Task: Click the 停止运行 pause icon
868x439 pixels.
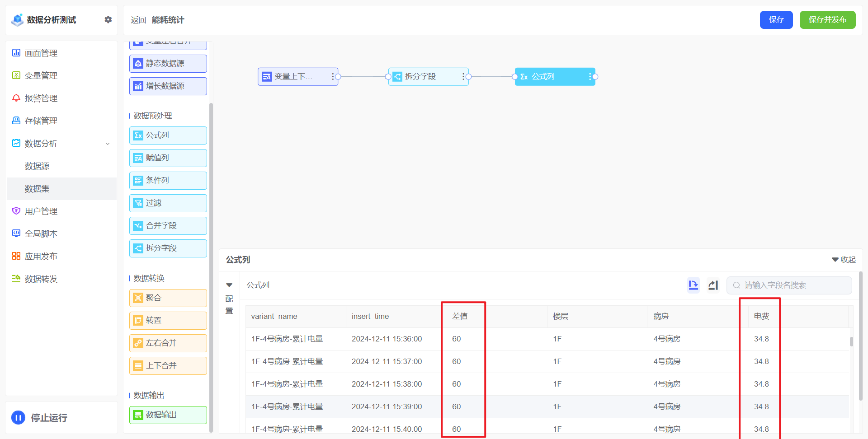Action: point(18,418)
